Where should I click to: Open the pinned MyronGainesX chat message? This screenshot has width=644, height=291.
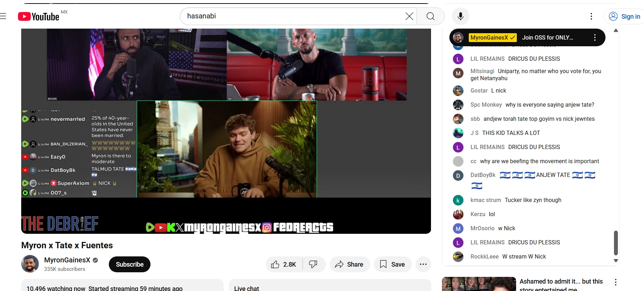coord(527,37)
